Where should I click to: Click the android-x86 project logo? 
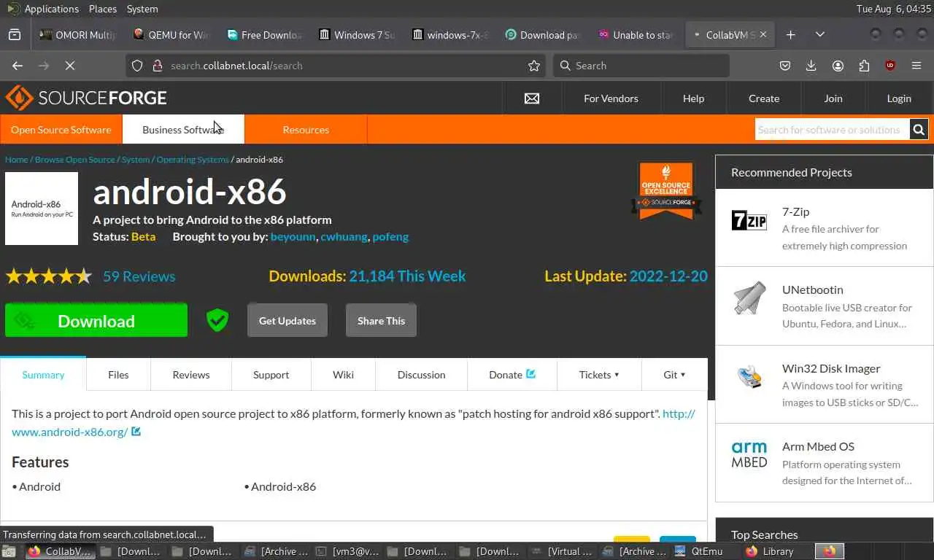[42, 209]
